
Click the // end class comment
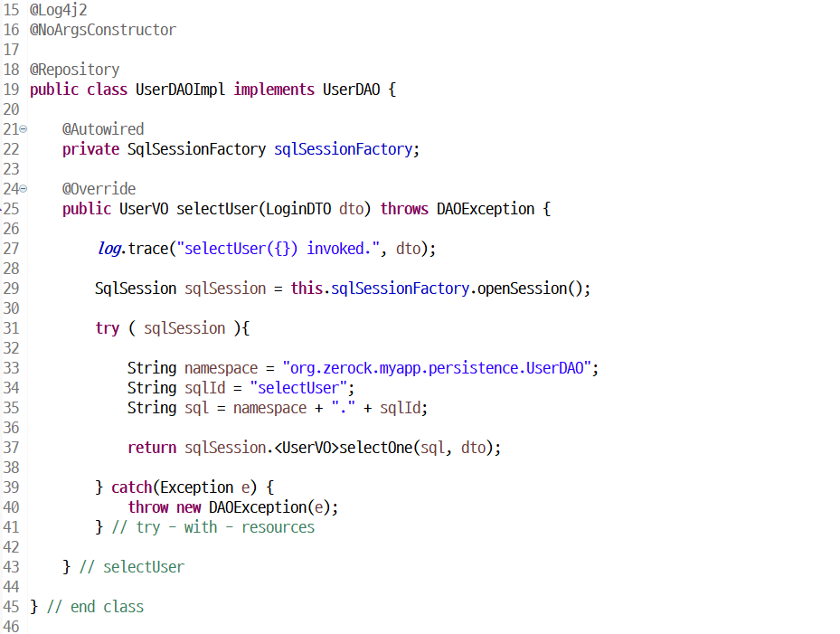[x=95, y=607]
